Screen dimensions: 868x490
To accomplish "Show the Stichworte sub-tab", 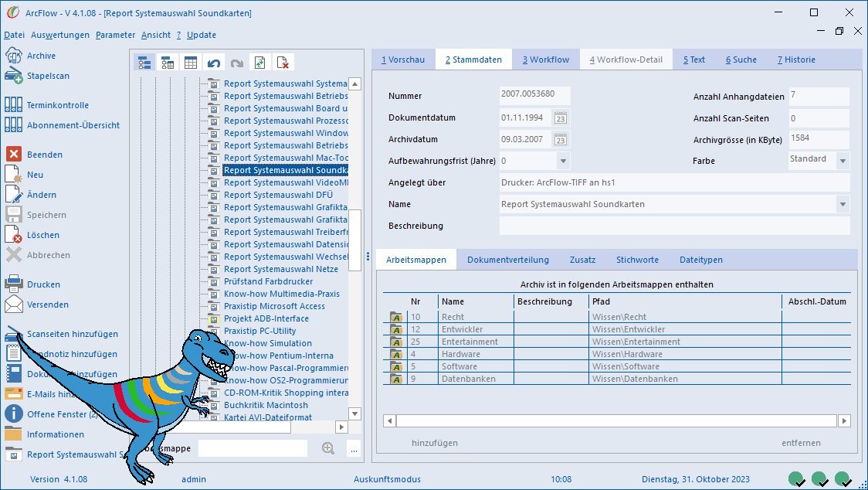I will (x=637, y=260).
